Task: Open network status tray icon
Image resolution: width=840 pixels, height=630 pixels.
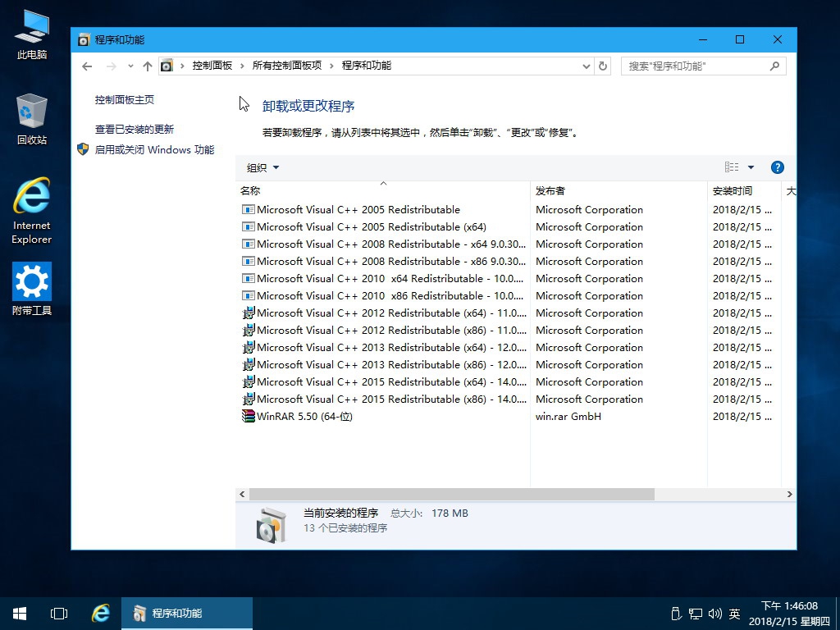Action: coord(696,614)
